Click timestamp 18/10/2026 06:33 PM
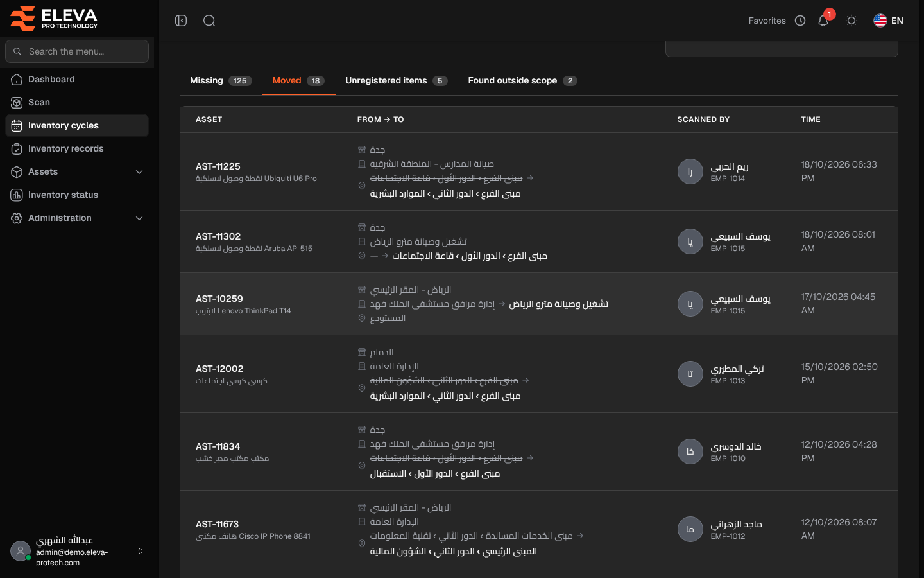Image resolution: width=924 pixels, height=578 pixels. [x=839, y=171]
